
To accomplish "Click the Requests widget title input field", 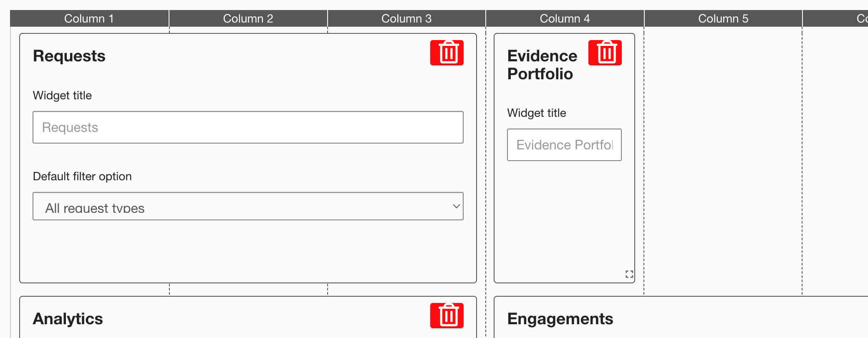I will 248,127.
